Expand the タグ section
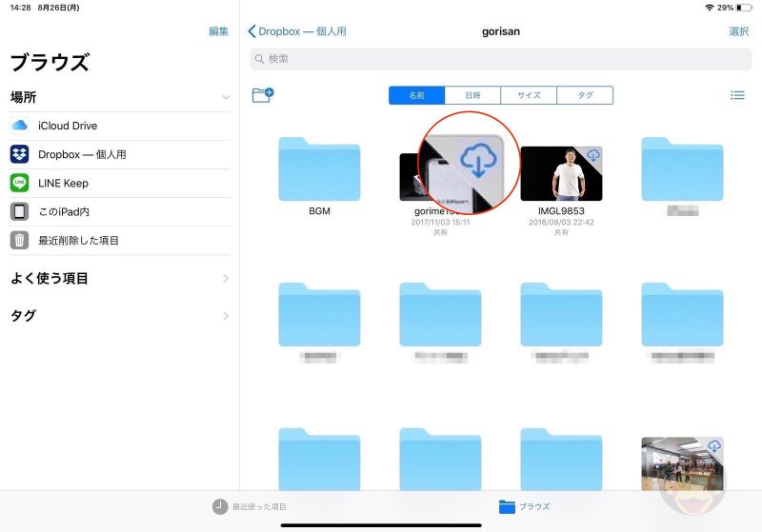This screenshot has height=532, width=762. (x=226, y=316)
